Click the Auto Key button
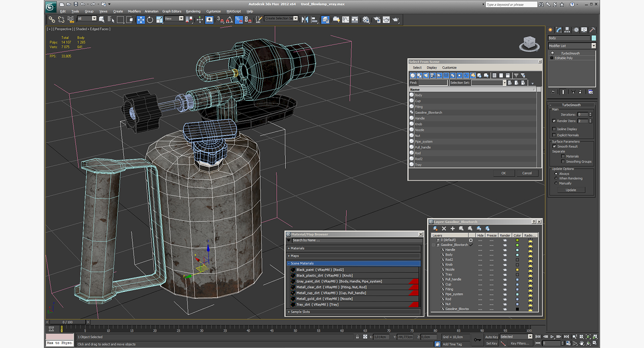 [491, 337]
